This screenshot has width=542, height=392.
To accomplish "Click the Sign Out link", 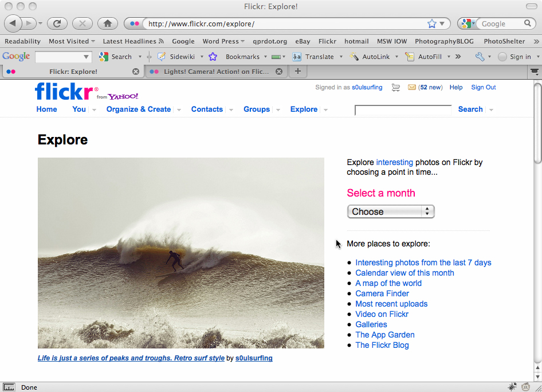I will click(483, 87).
